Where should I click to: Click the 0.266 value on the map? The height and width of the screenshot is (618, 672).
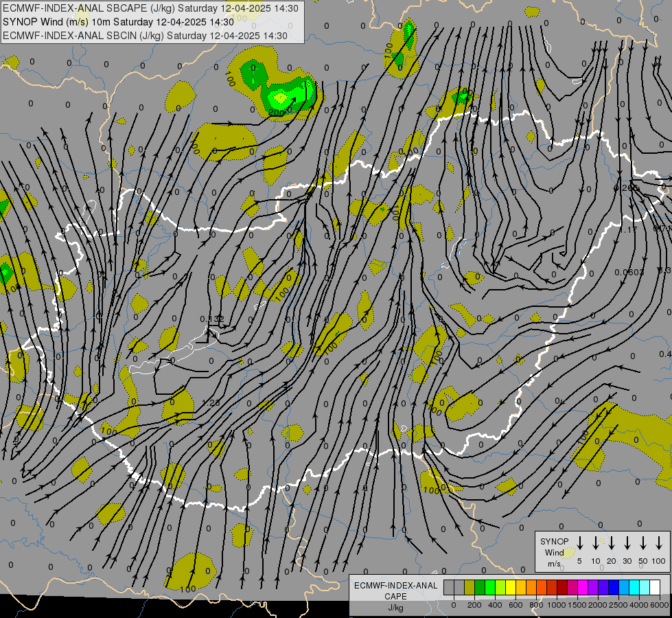(626, 188)
